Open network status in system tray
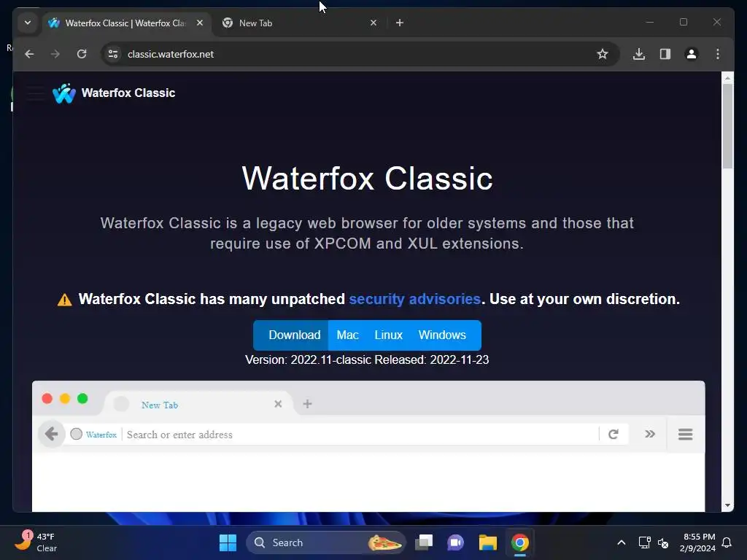 [644, 542]
